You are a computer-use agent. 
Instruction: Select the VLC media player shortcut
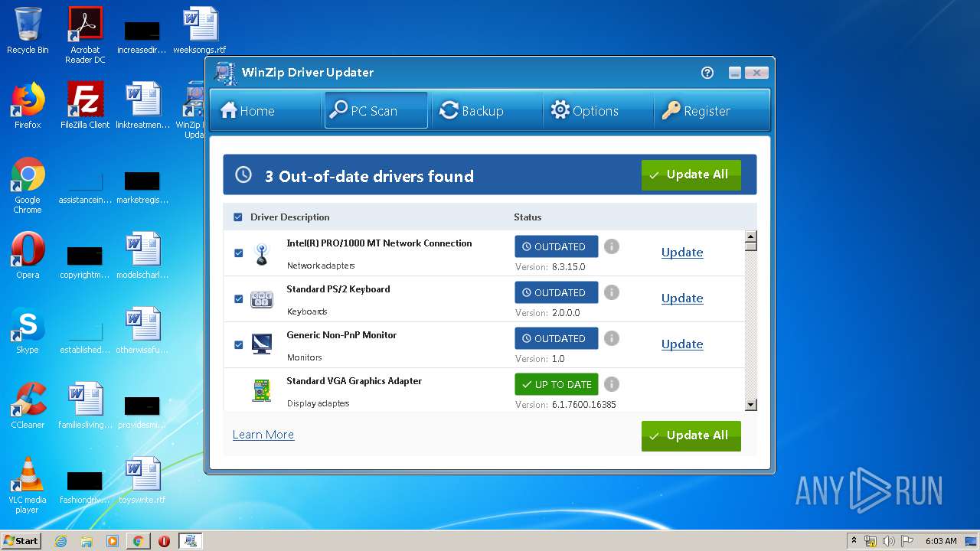28,485
